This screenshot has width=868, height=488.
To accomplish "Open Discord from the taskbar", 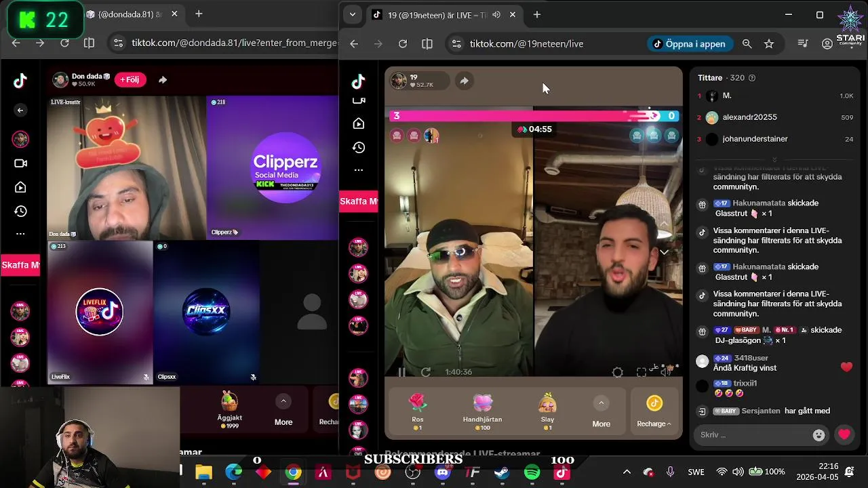I will coord(443,472).
